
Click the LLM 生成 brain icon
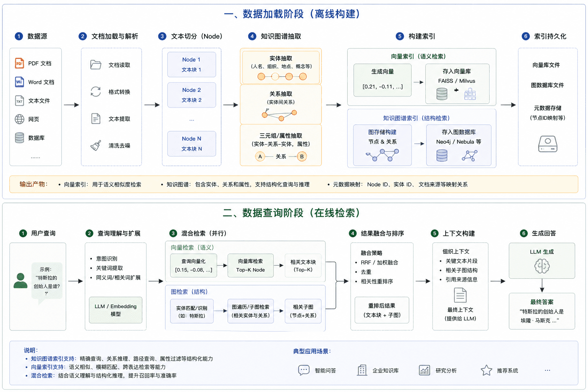542,266
